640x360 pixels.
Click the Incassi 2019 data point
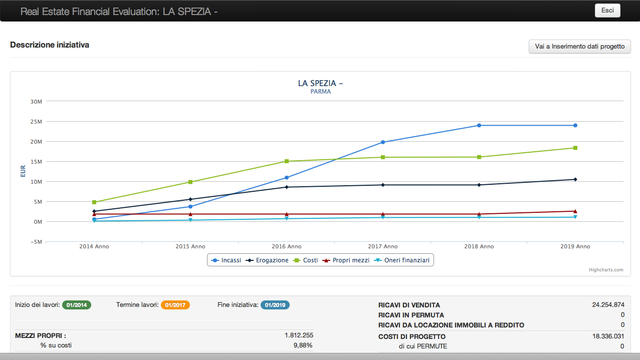point(575,125)
